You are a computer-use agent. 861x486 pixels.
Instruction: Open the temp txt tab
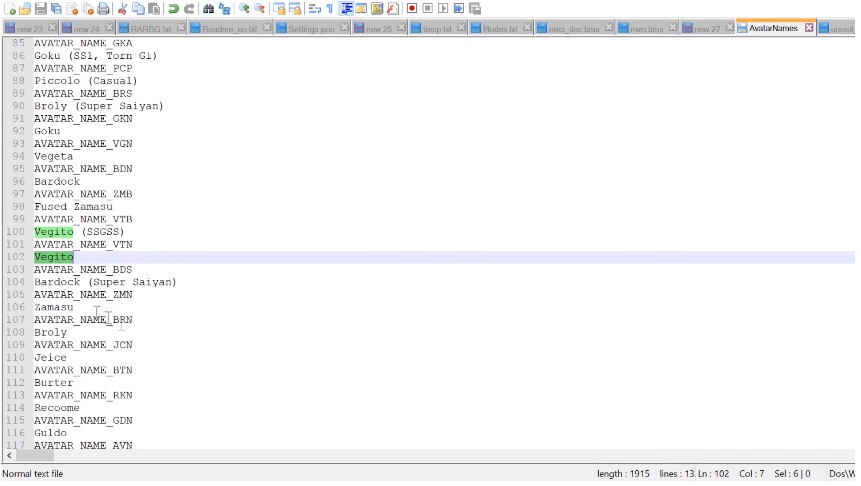437,29
